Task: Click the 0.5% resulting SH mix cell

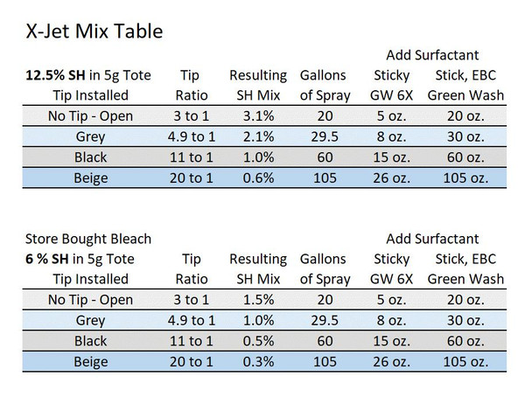Action: click(x=257, y=340)
